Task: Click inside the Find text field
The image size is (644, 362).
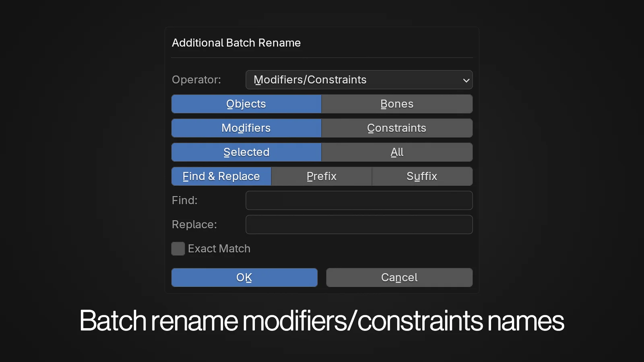Action: [359, 200]
